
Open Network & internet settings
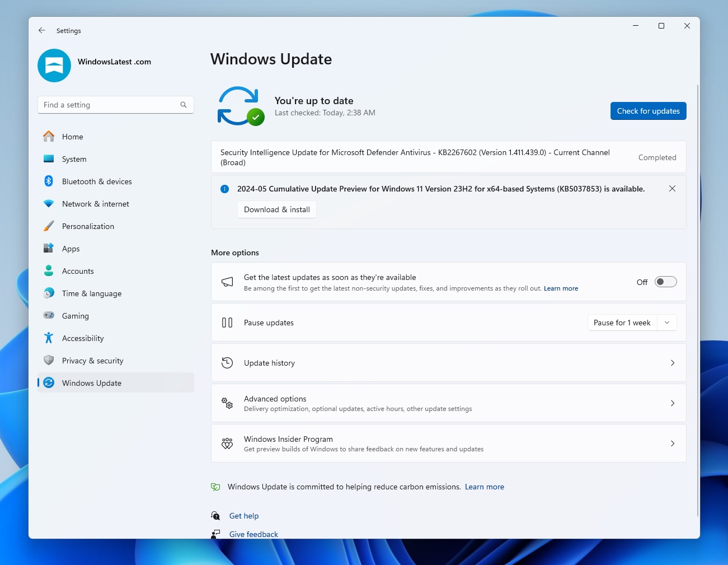coord(116,204)
